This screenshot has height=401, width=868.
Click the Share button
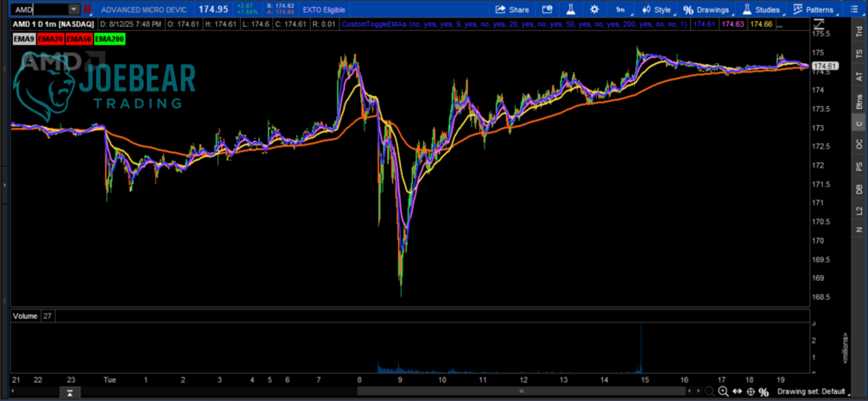point(511,10)
